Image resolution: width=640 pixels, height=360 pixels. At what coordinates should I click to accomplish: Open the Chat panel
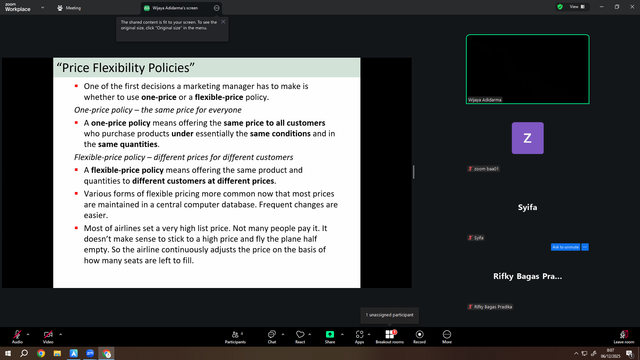[272, 337]
